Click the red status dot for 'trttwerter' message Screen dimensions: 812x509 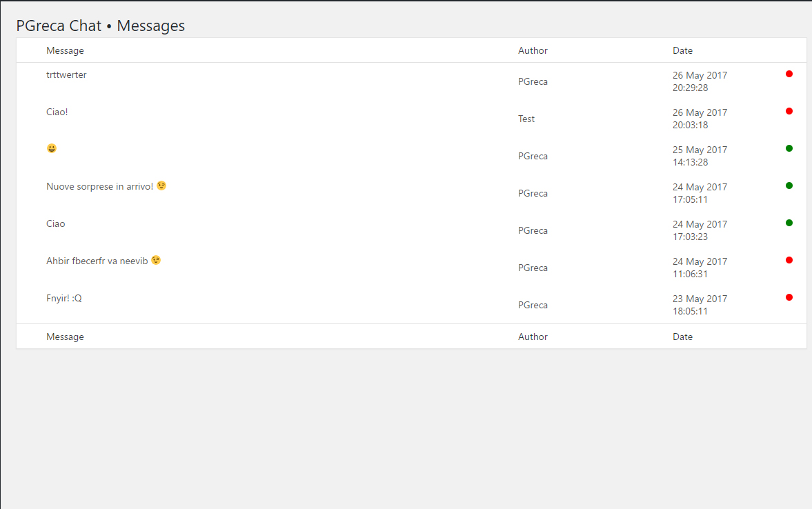coord(789,74)
